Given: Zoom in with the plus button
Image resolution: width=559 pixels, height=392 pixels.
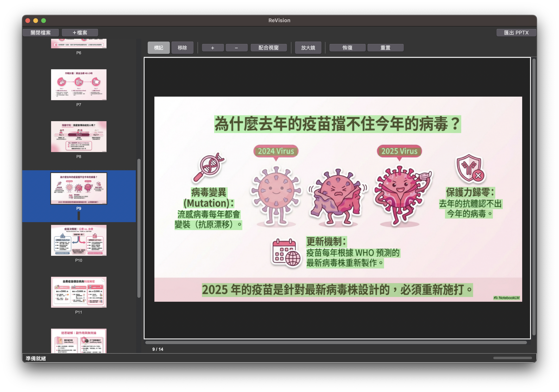Looking at the screenshot, I should pos(213,48).
